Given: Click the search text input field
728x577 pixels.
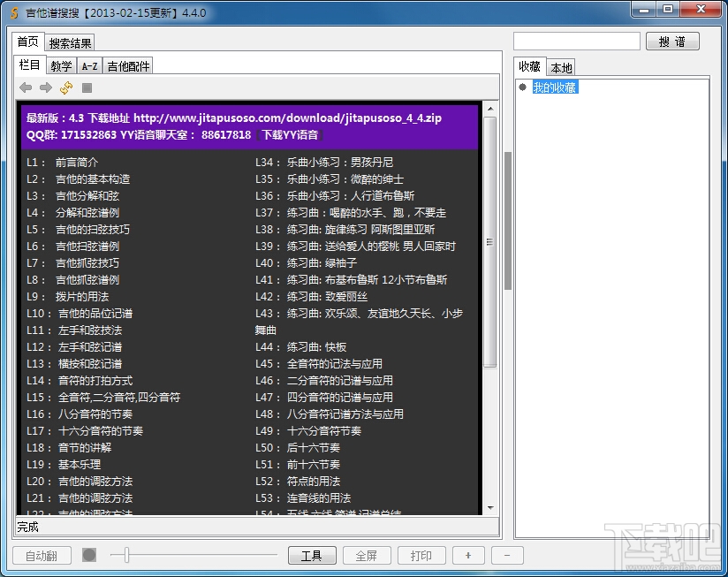Looking at the screenshot, I should tap(577, 41).
